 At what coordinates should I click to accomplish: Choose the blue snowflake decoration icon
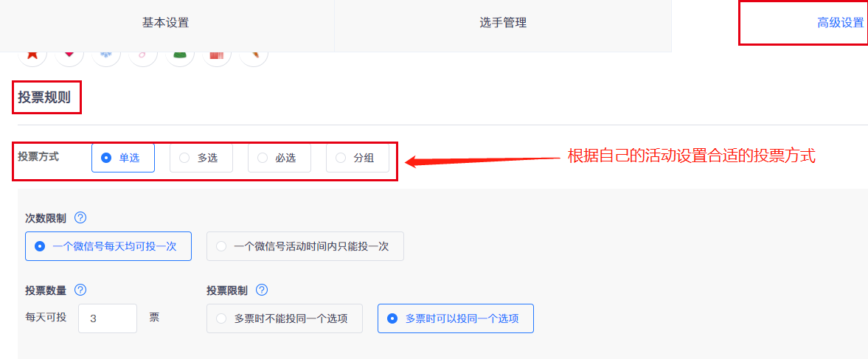coord(106,57)
